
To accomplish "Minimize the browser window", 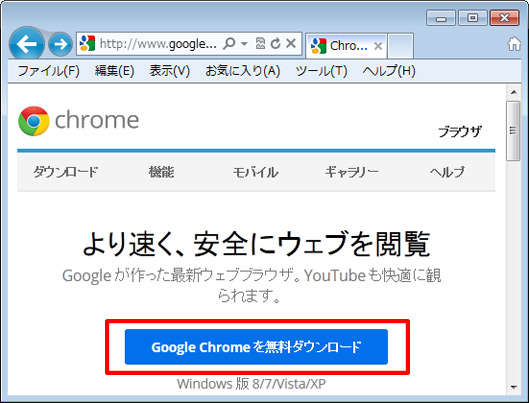I will coord(441,18).
